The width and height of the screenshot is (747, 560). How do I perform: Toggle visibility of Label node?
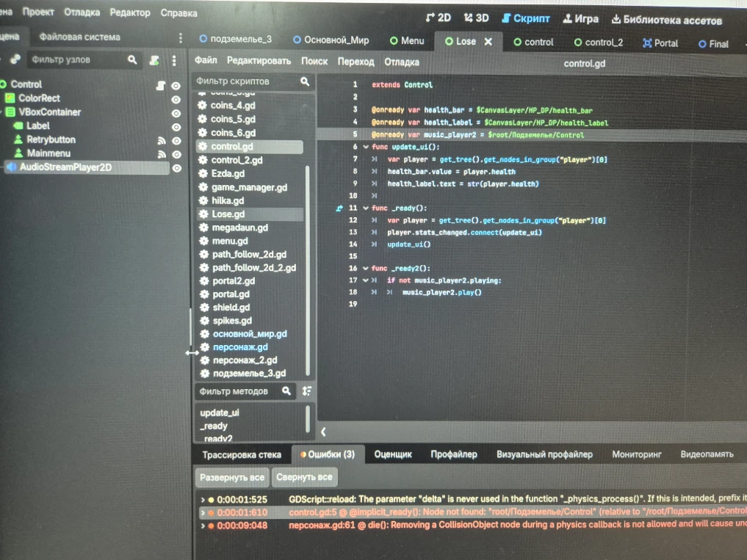[176, 127]
